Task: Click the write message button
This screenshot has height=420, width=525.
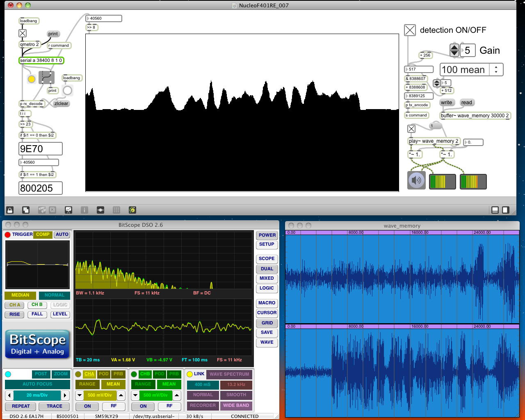Action: (x=446, y=103)
